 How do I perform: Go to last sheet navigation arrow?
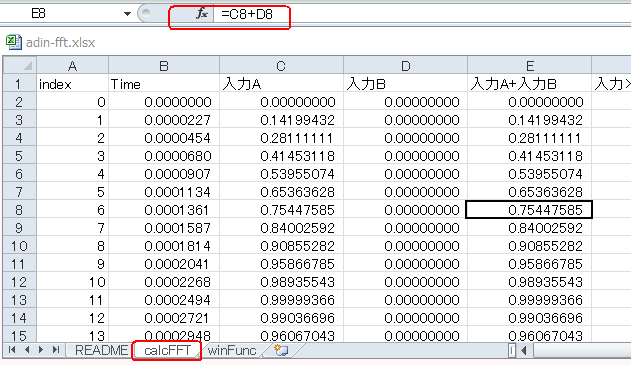(x=56, y=350)
